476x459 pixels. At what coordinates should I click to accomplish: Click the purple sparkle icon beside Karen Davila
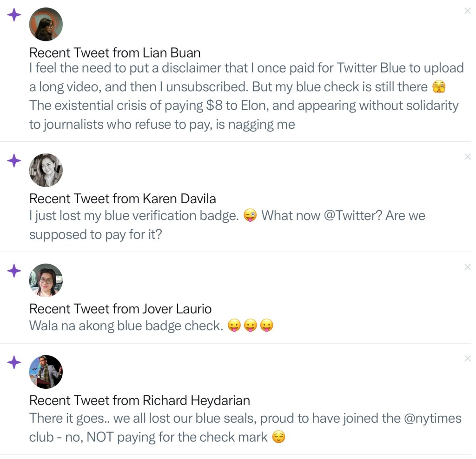coord(14,161)
